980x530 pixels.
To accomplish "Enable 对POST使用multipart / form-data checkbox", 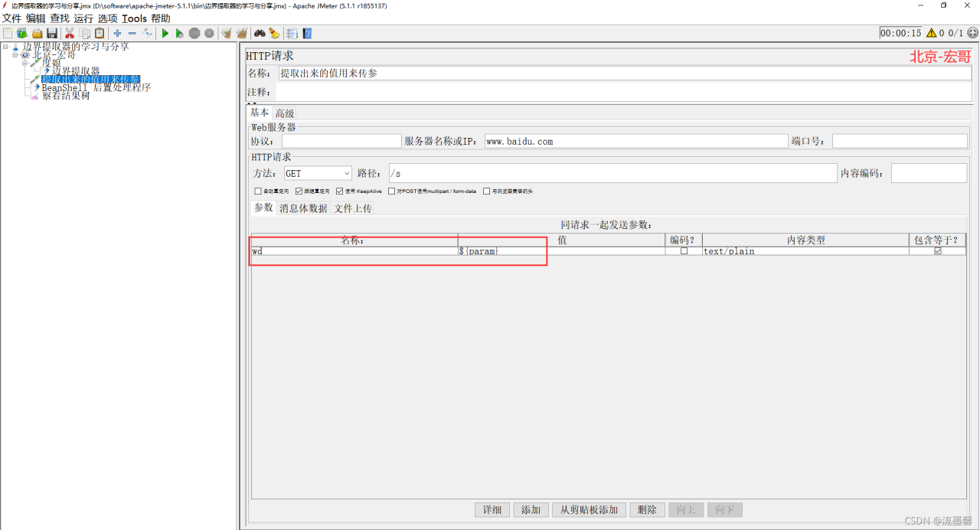I will pos(392,191).
